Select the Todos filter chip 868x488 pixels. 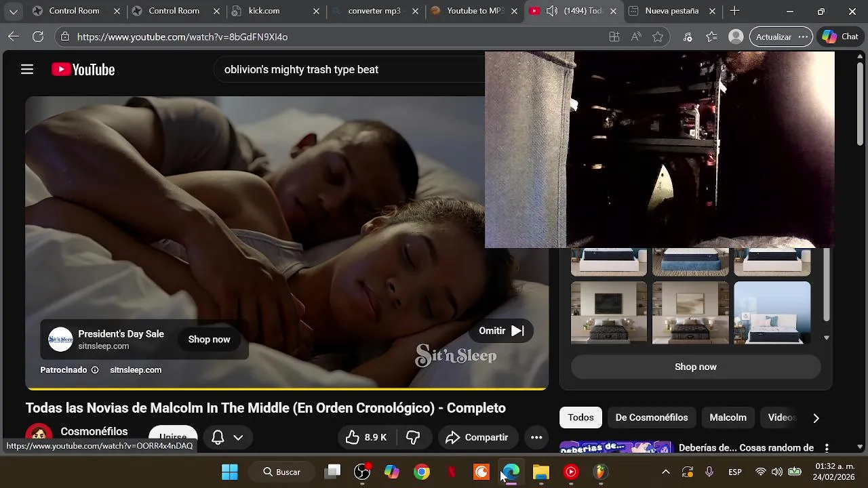[x=580, y=418]
